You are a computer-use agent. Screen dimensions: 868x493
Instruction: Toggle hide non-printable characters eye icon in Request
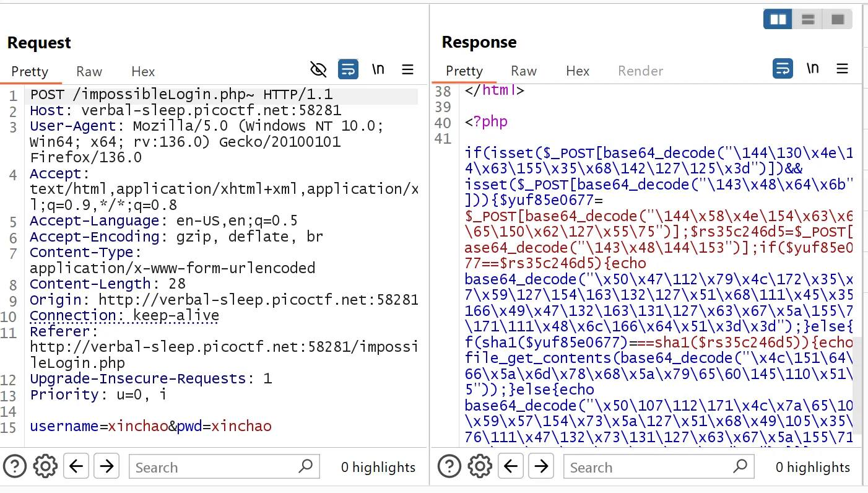pos(318,69)
